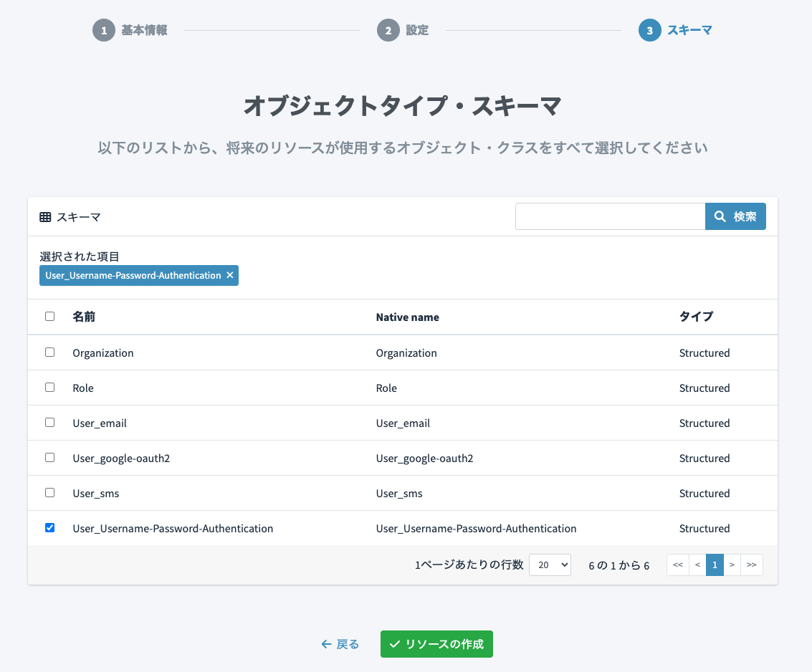The height and width of the screenshot is (672, 812).
Task: Click the Native name cell User_google-oauth2
Action: (x=425, y=459)
